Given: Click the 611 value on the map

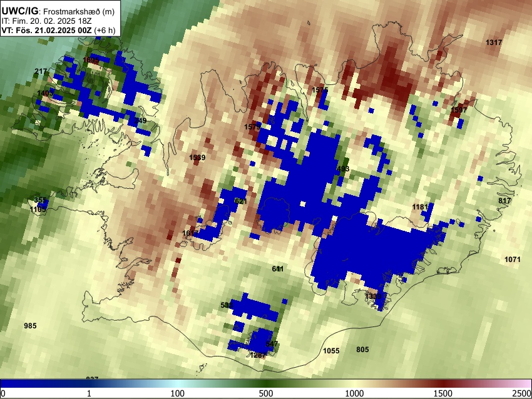Looking at the screenshot, I should [278, 269].
